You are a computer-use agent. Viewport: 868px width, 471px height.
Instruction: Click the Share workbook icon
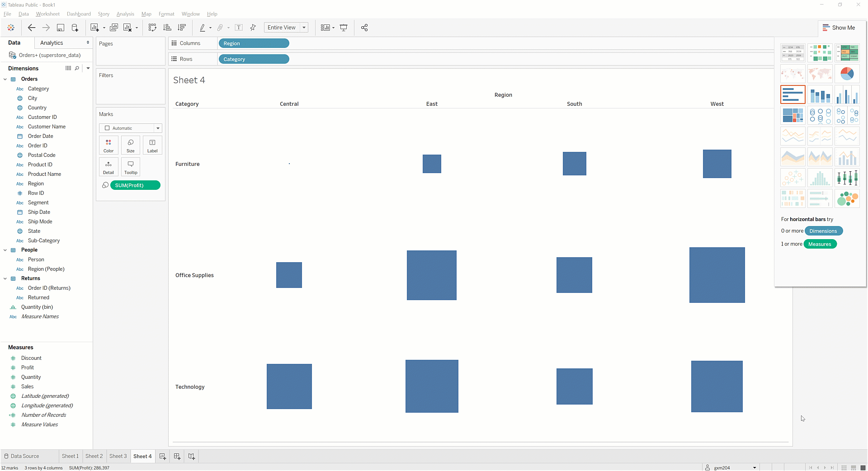[364, 28]
